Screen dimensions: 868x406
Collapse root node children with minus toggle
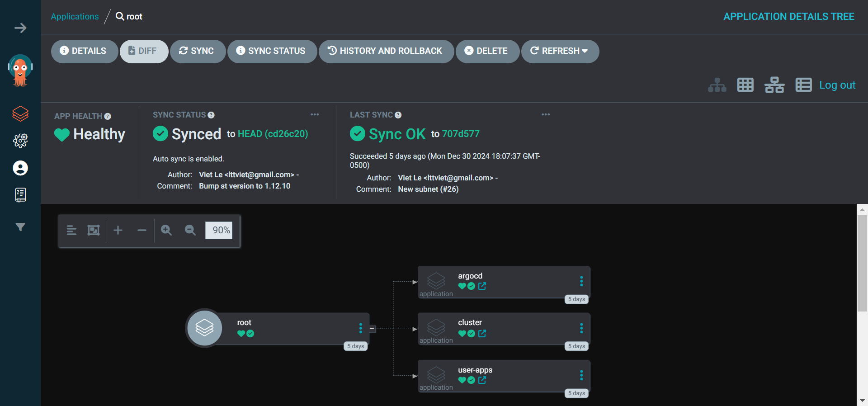[x=372, y=328]
